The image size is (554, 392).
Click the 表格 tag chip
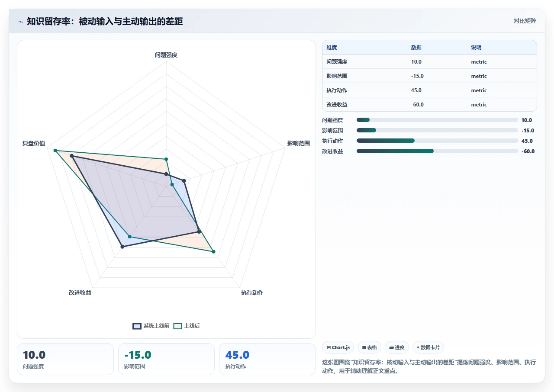[x=370, y=347]
